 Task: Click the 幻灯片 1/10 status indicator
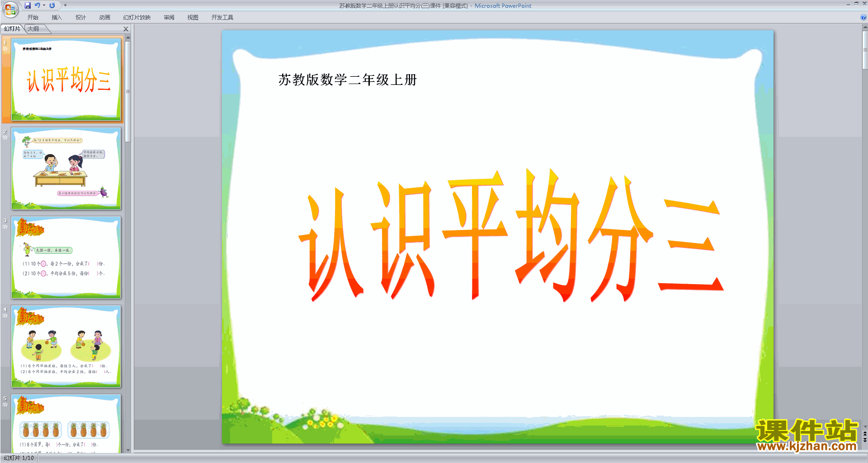19,458
